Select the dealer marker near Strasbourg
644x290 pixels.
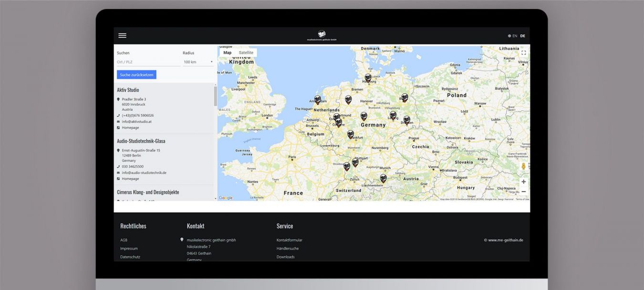[347, 166]
